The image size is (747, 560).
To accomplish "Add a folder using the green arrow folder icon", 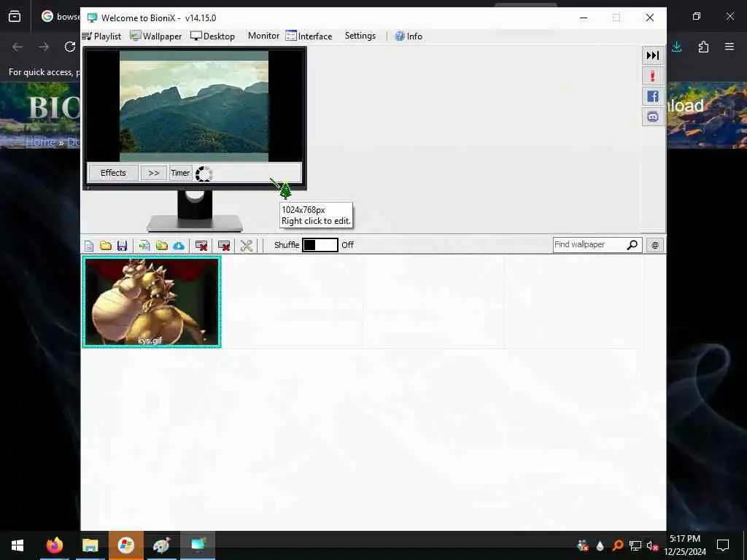I will click(162, 245).
